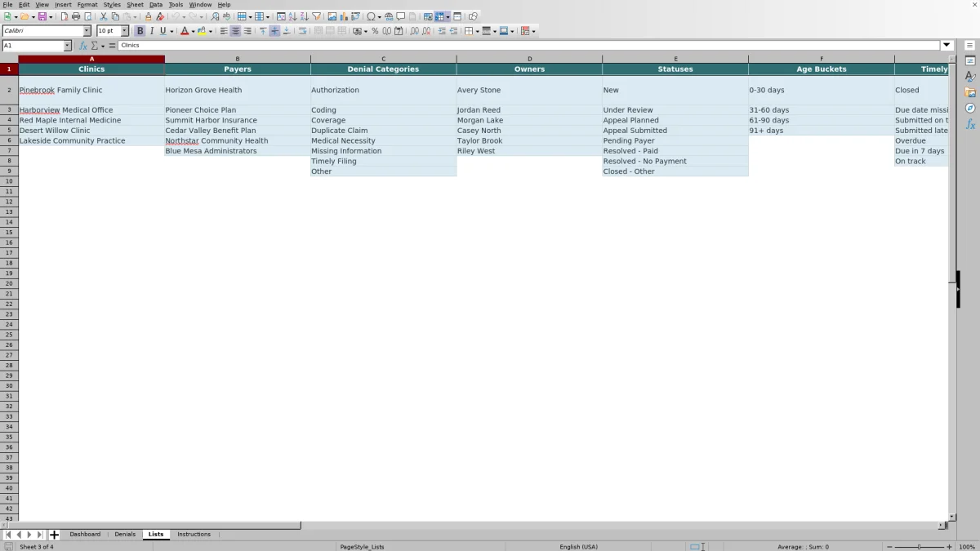Image resolution: width=980 pixels, height=551 pixels.
Task: Click the Sum sigma icon
Action: tap(95, 46)
